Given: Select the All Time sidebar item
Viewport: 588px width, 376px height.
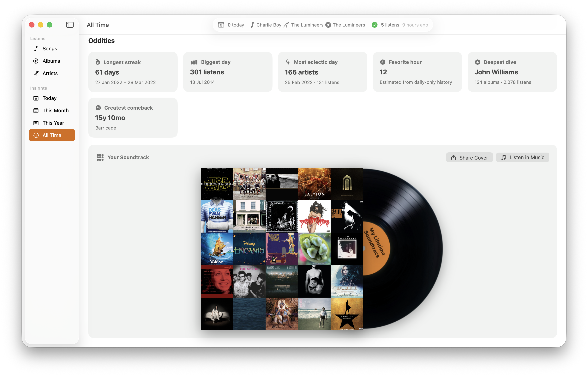Looking at the screenshot, I should (x=52, y=135).
